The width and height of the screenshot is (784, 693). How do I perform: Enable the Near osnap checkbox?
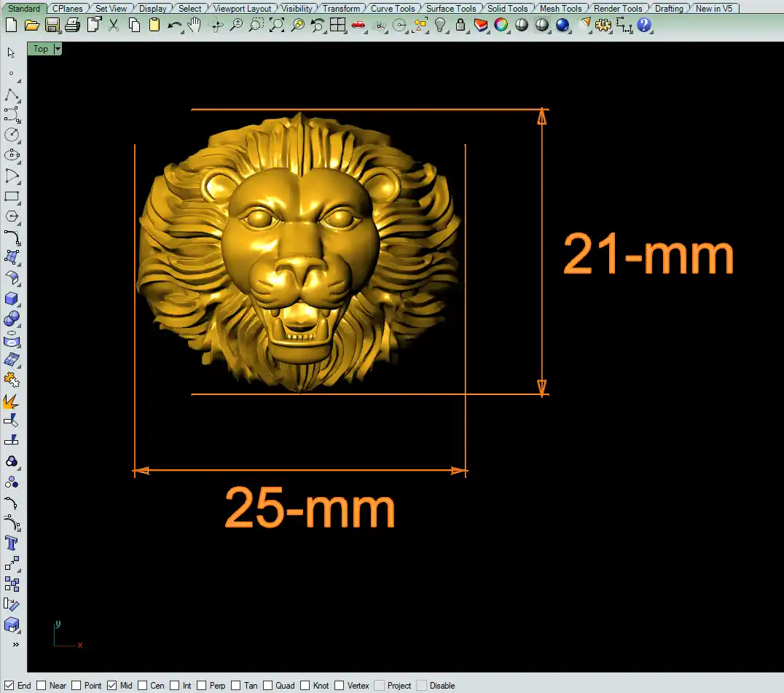coord(42,685)
